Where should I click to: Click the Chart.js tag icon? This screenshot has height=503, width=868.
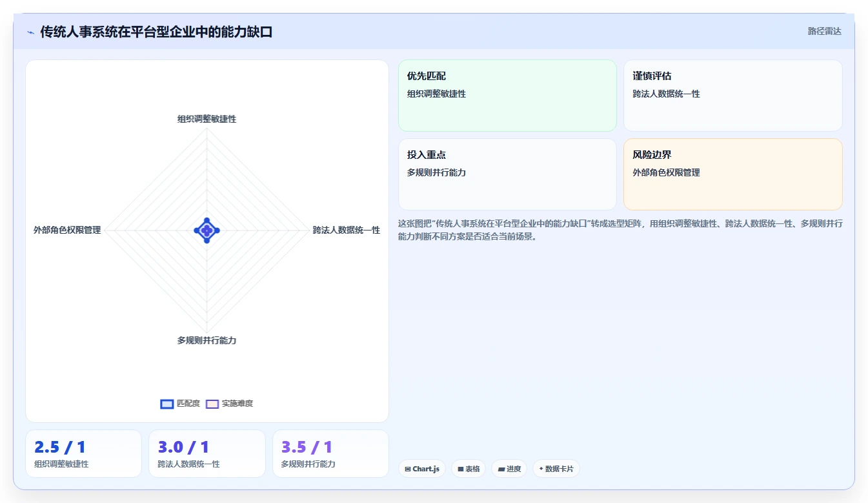pos(408,469)
